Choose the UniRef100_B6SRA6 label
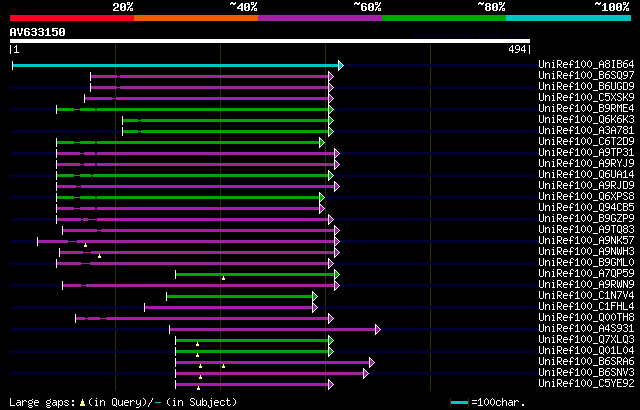640x410 pixels. 586,362
